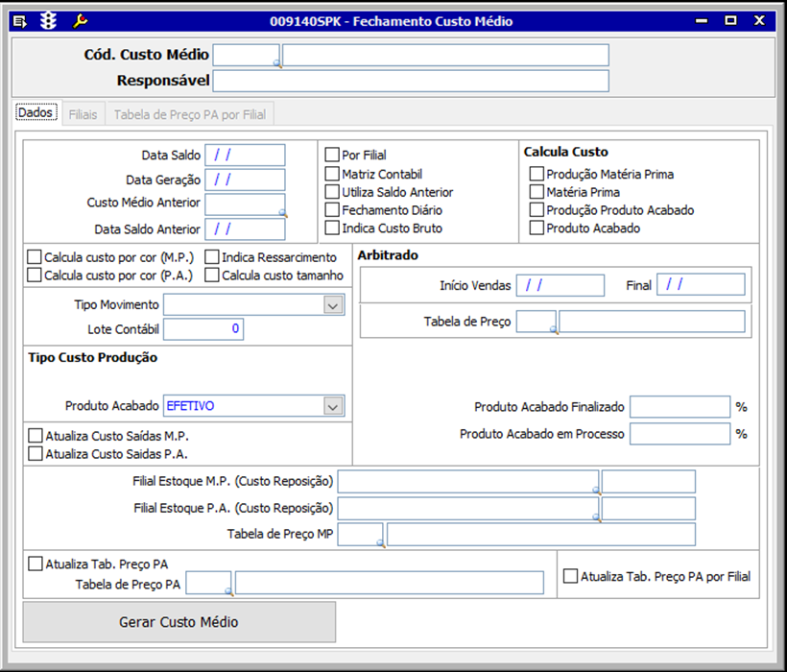787x672 pixels.
Task: Open the form menu icon in title bar
Action: tap(20, 20)
